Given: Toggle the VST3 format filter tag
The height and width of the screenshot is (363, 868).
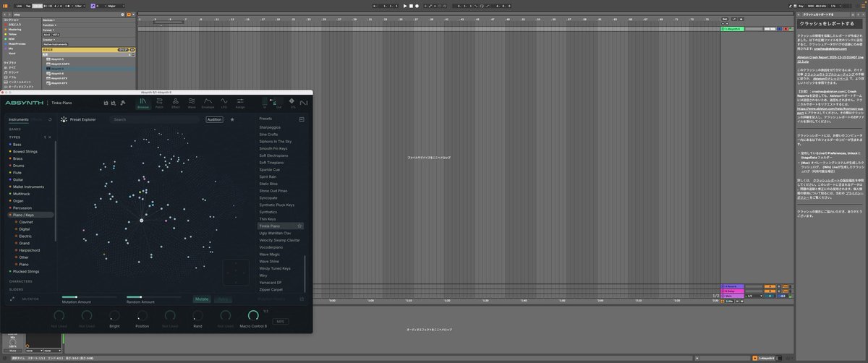Looking at the screenshot, I should (x=56, y=35).
